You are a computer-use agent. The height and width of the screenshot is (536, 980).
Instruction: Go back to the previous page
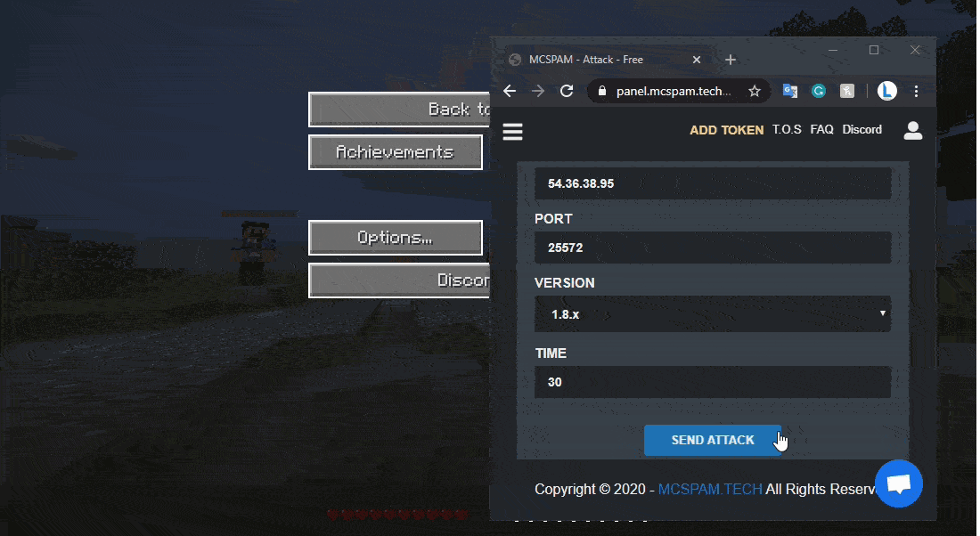[x=510, y=91]
